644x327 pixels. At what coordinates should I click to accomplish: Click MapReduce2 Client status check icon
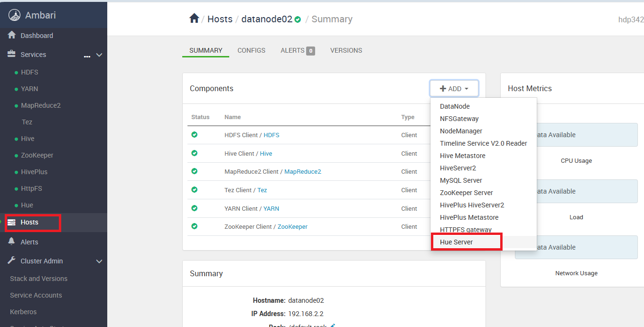point(194,171)
